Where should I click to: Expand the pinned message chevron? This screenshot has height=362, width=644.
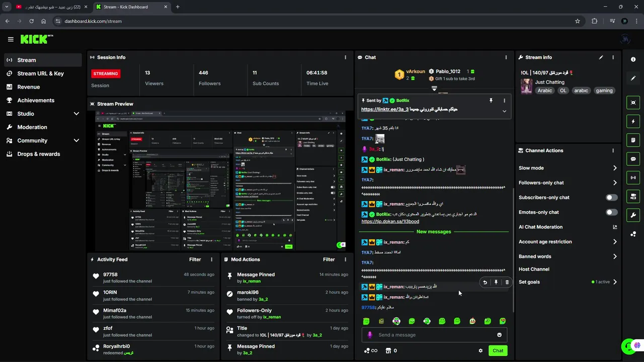[504, 111]
